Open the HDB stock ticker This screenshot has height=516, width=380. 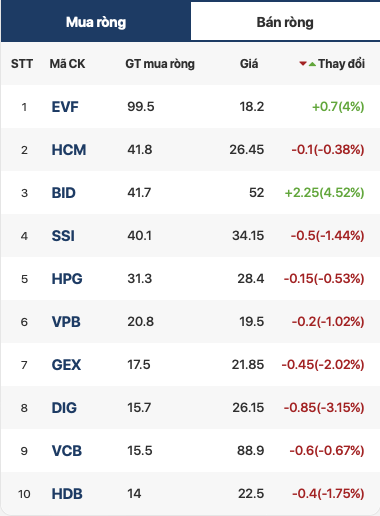click(67, 494)
